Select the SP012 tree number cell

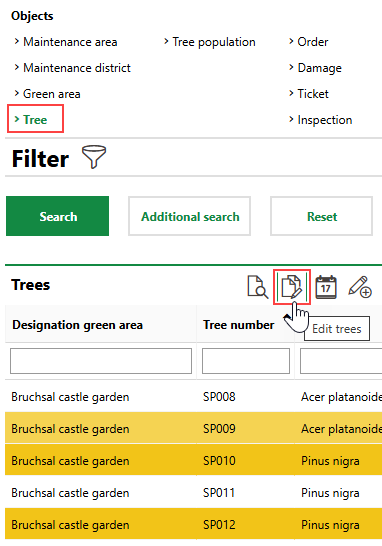coord(219,525)
